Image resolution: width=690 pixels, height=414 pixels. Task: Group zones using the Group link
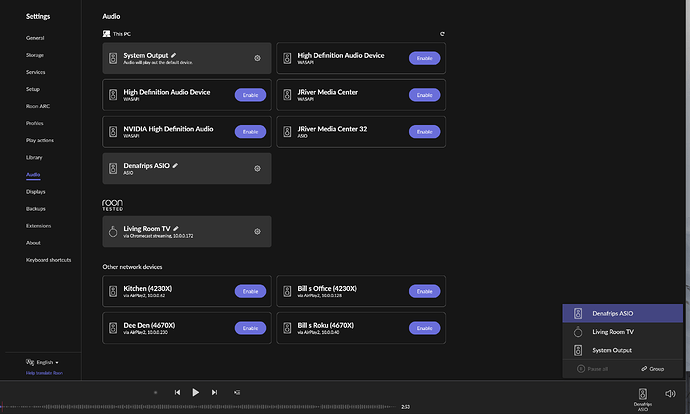tap(652, 369)
